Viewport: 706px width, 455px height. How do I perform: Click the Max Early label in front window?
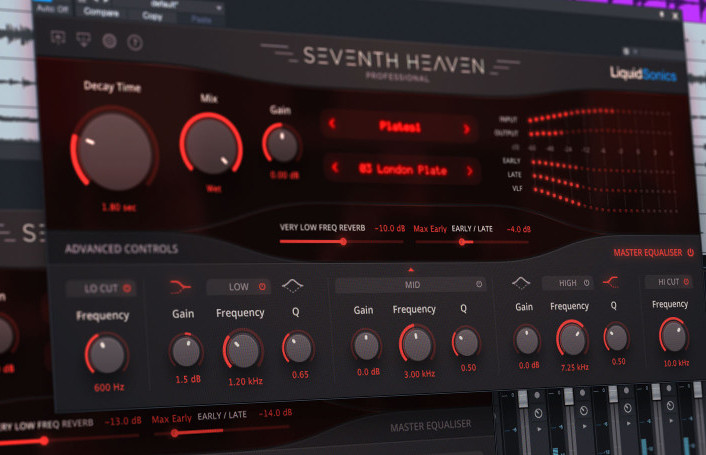point(430,229)
